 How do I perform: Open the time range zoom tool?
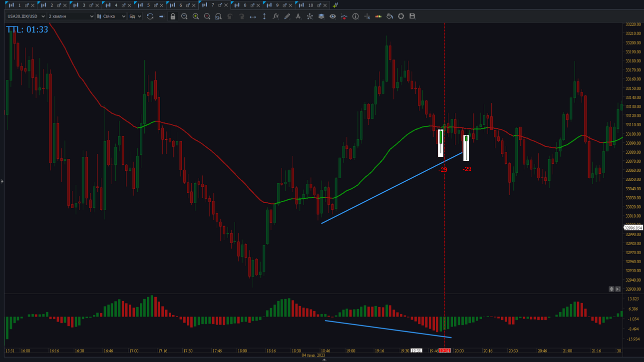184,16
